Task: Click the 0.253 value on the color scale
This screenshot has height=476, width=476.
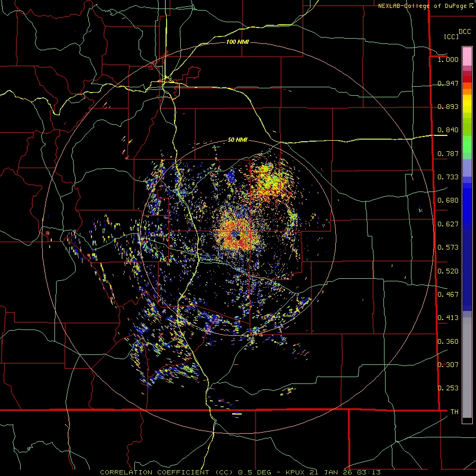Action: coord(448,388)
